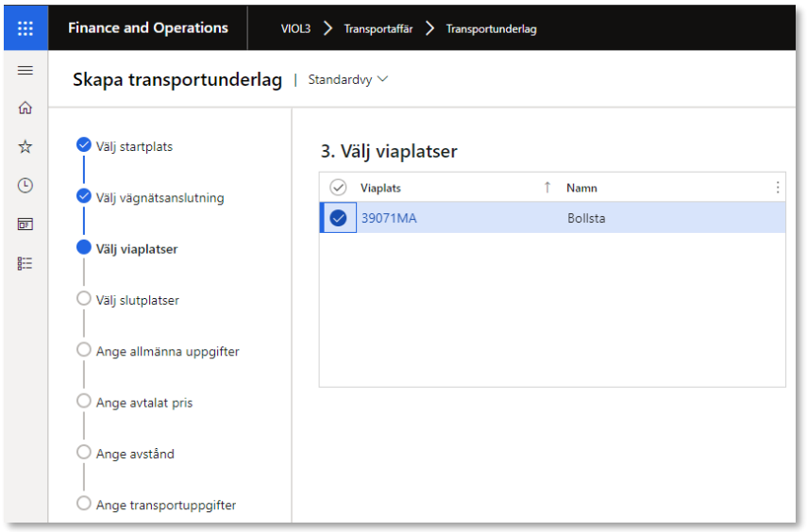
Task: Click the sort arrow in Viaplats column
Action: click(547, 188)
